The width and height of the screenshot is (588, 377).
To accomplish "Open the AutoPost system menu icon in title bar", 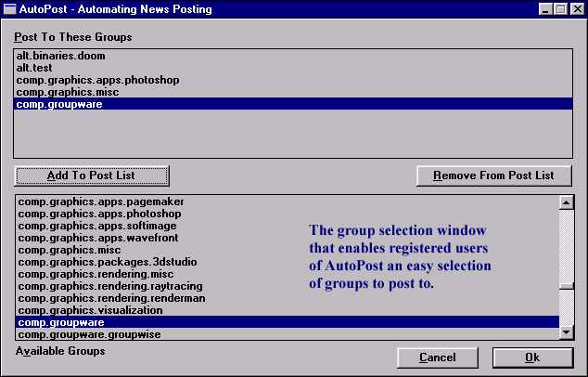I will pos(10,9).
